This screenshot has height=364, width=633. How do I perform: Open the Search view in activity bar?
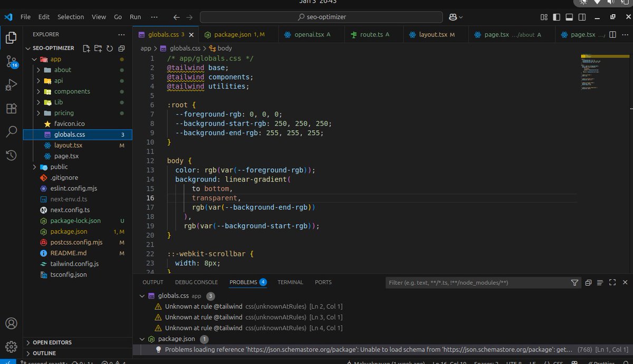pos(11,131)
